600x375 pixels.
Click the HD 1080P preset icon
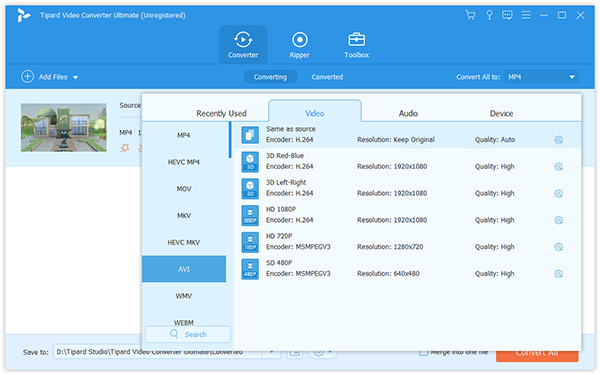pos(250,215)
